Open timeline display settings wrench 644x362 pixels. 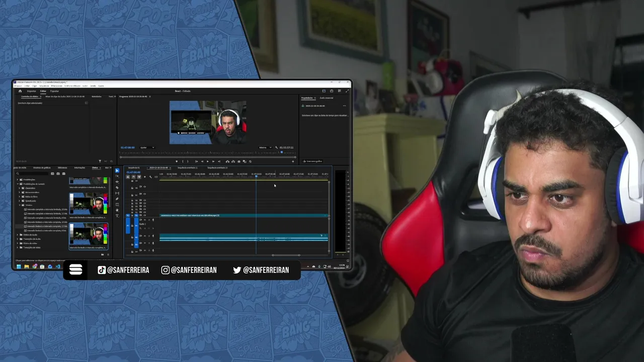(150, 177)
